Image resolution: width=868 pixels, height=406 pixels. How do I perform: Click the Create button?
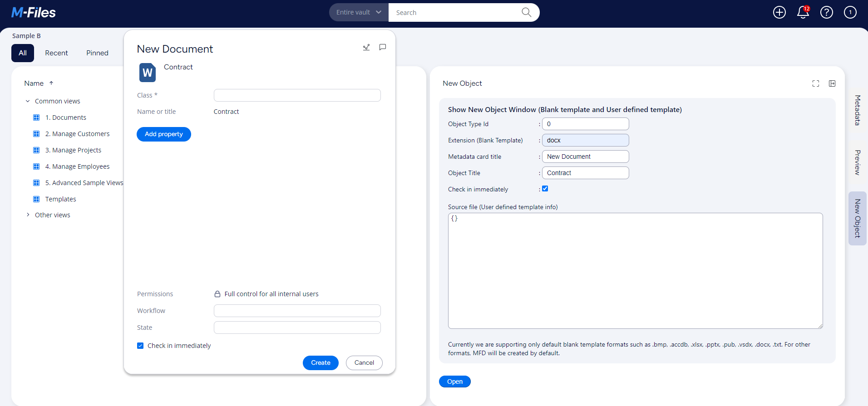(321, 363)
